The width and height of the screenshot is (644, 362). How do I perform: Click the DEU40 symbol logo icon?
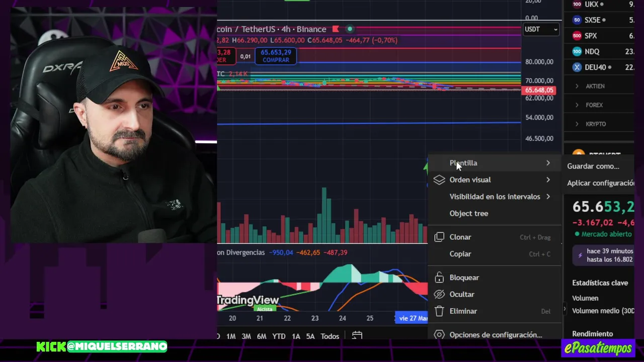click(577, 67)
